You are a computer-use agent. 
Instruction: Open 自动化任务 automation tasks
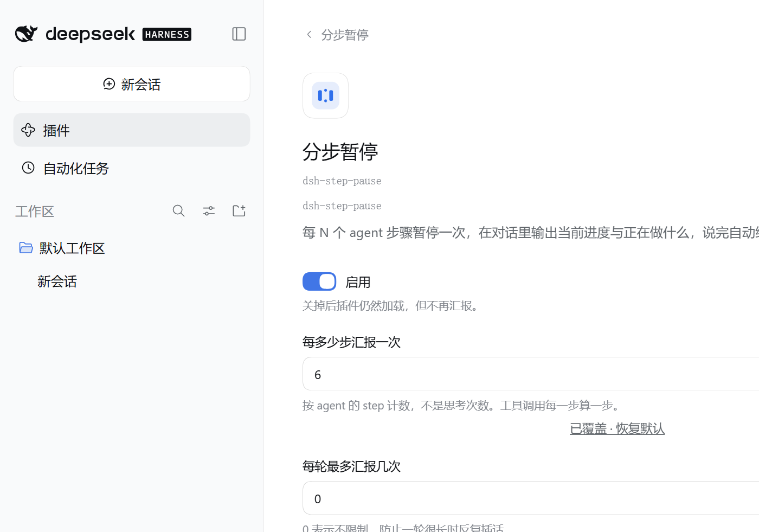click(x=132, y=168)
